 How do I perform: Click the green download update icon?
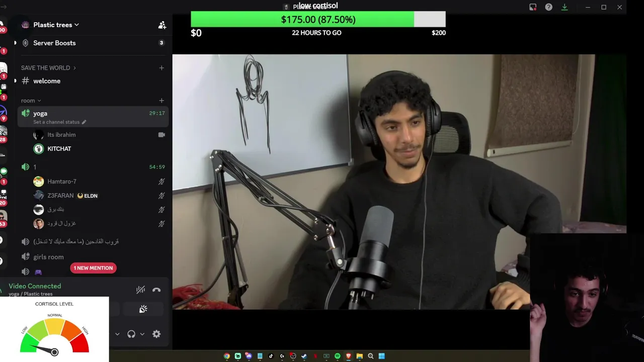[x=565, y=7]
